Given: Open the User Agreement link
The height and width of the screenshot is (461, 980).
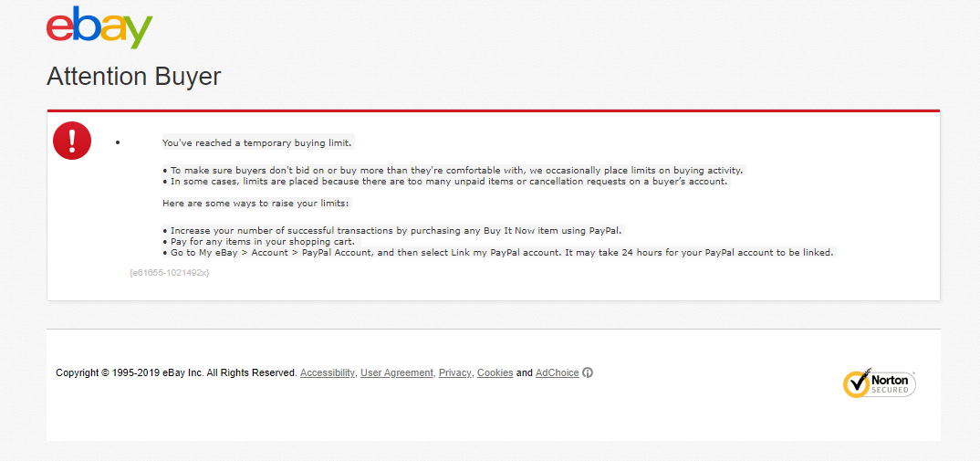Looking at the screenshot, I should [x=397, y=372].
